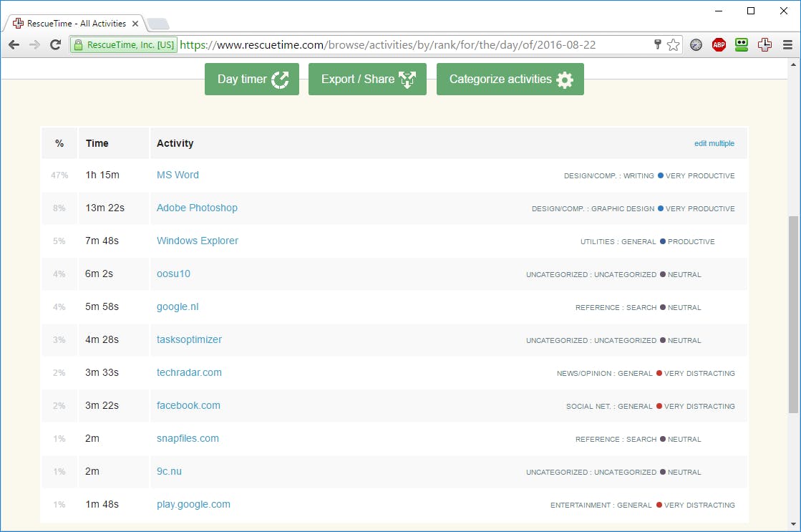
Task: Click the 47% percentage cell
Action: pyautogui.click(x=59, y=175)
